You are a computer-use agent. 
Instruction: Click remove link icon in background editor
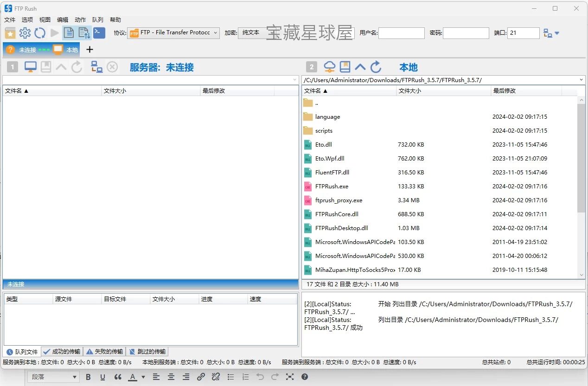(x=216, y=377)
